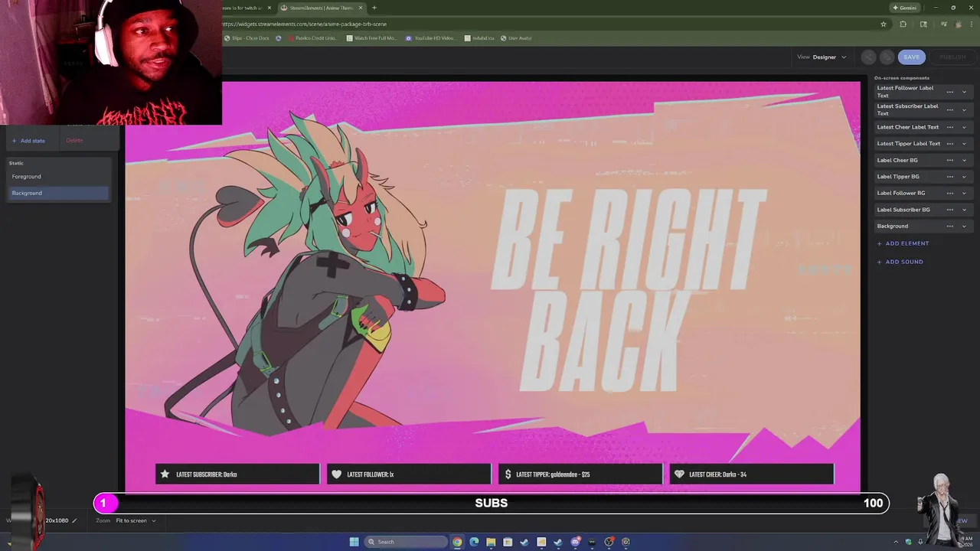Expand Latest Subscriber Label Text settings

(x=964, y=109)
